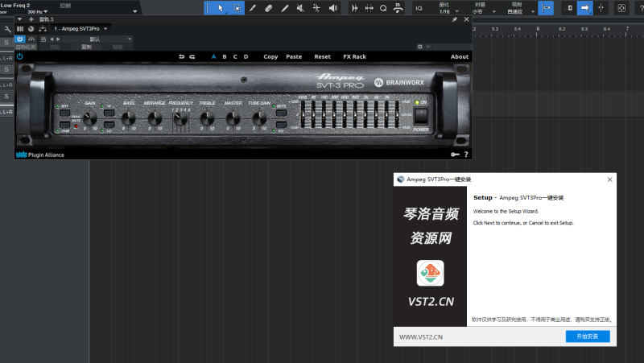Click bar 6 on the timeline ruler
Screen dimensions: 644x363
(x=537, y=29)
